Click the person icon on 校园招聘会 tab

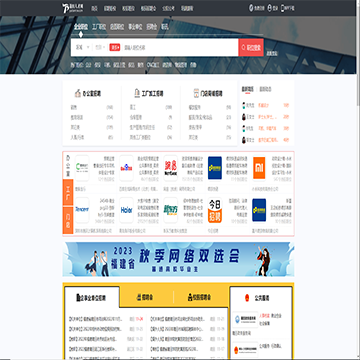[x=190, y=297]
